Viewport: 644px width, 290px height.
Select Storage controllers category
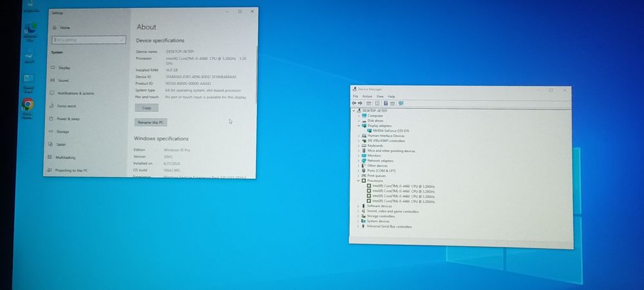[x=378, y=216]
